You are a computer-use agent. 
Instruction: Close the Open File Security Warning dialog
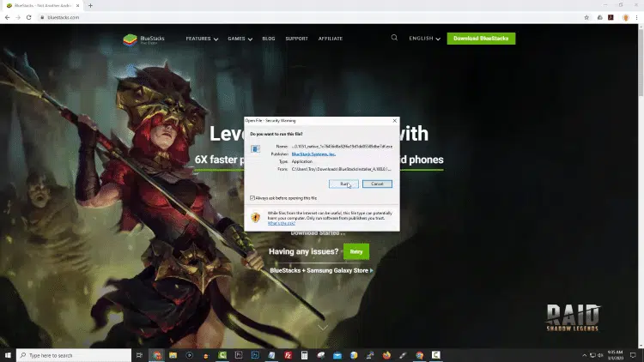(395, 121)
